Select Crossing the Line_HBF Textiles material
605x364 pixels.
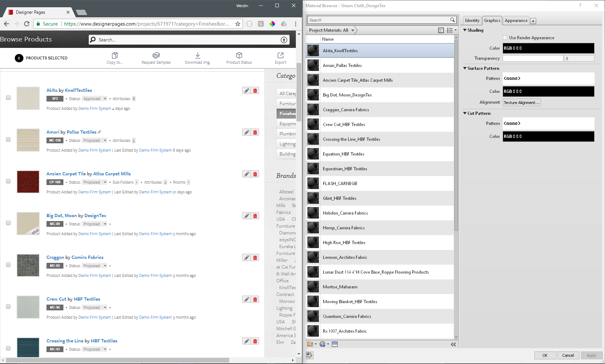tap(380, 139)
